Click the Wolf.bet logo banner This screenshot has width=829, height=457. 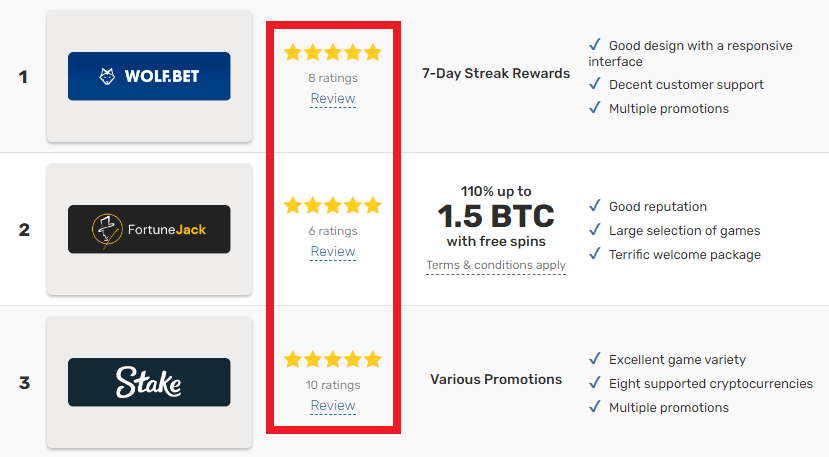(149, 76)
